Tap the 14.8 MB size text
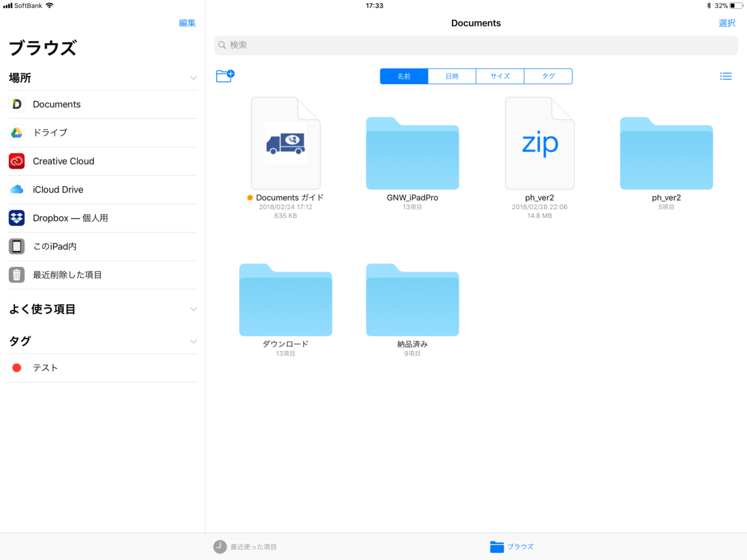The image size is (747, 560). pyautogui.click(x=540, y=216)
